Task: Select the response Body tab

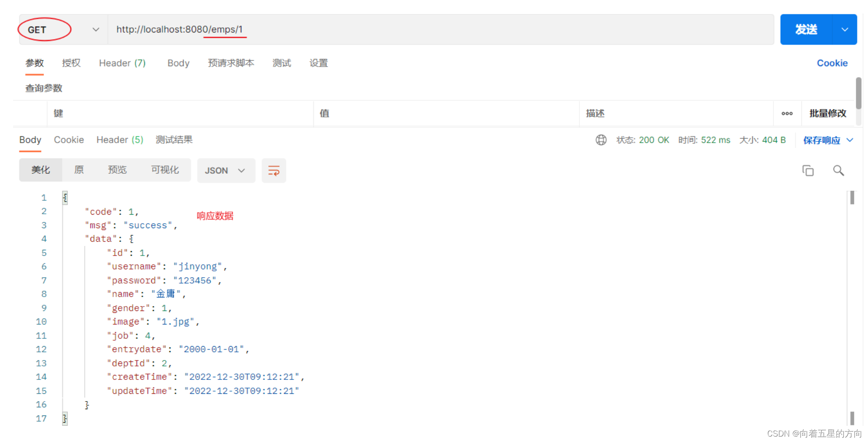Action: tap(30, 140)
